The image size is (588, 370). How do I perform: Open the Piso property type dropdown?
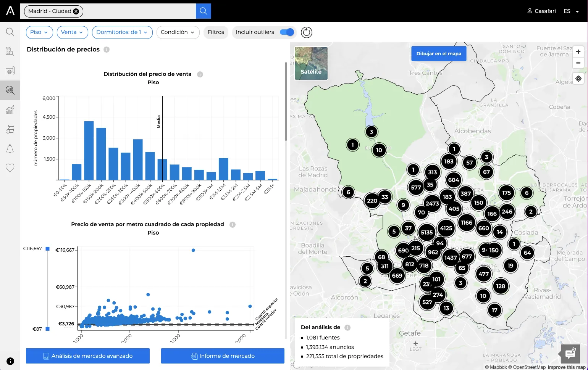(39, 32)
